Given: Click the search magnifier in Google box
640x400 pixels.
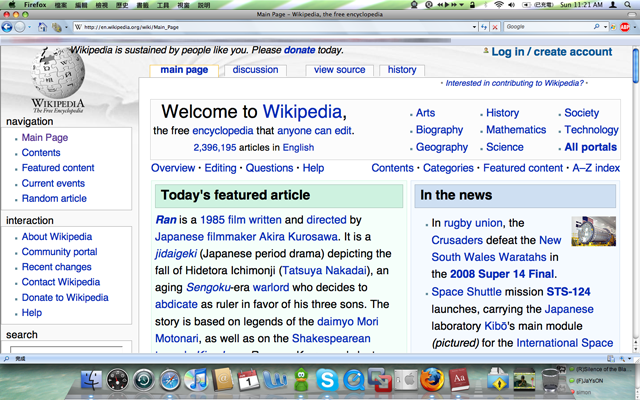Looking at the screenshot, I should click(x=596, y=27).
